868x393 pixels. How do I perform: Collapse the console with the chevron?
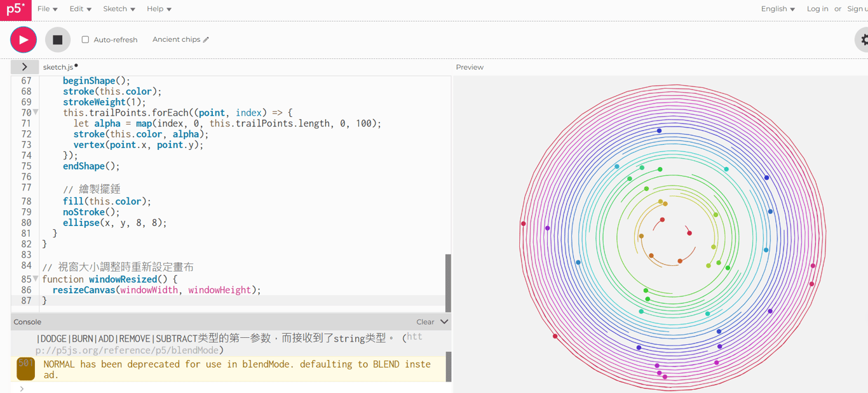444,322
